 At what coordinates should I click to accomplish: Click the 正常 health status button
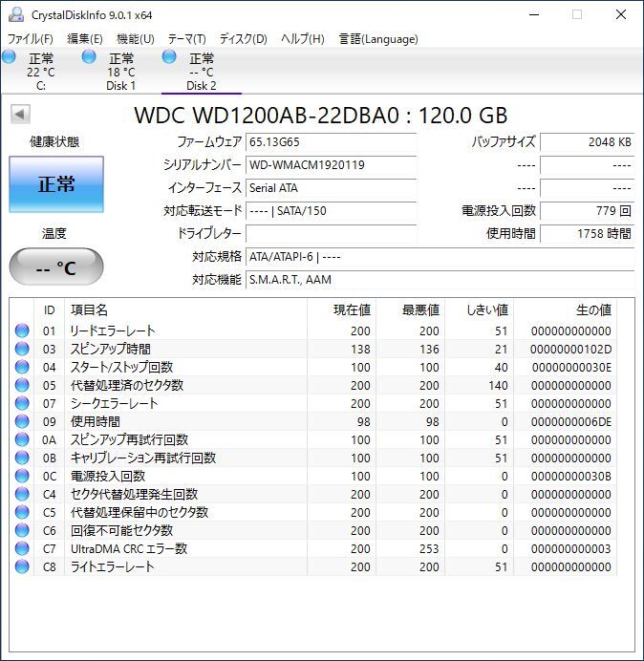point(56,184)
